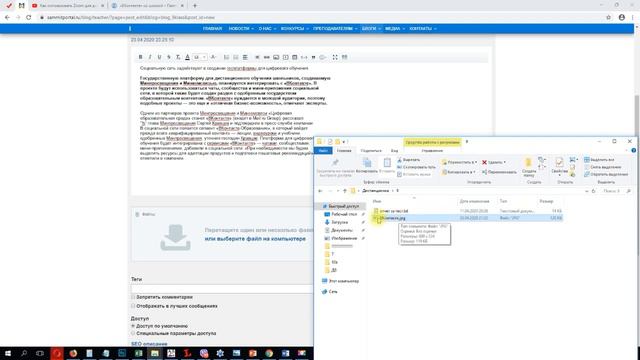Click Удалить button in Explorer ribbon
This screenshot has height=360, width=640.
(494, 162)
